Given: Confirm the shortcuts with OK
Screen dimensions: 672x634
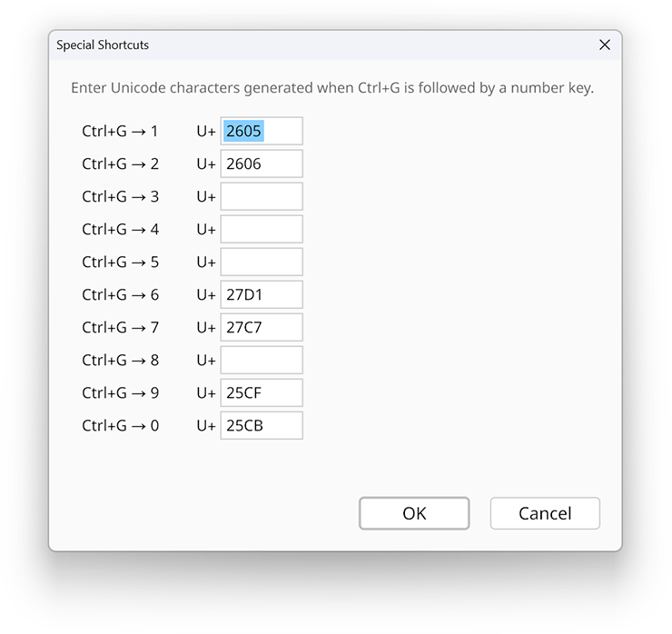Looking at the screenshot, I should 414,513.
